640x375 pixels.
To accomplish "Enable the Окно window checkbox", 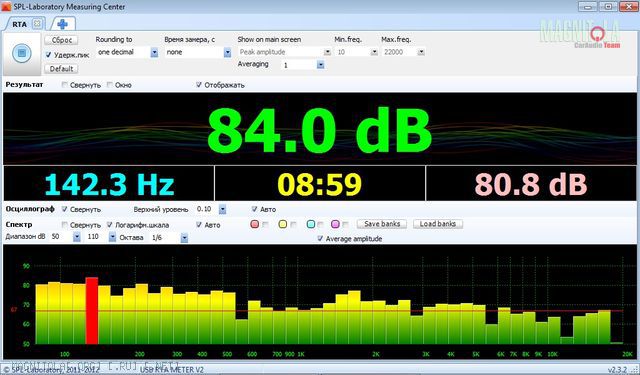I will click(110, 85).
